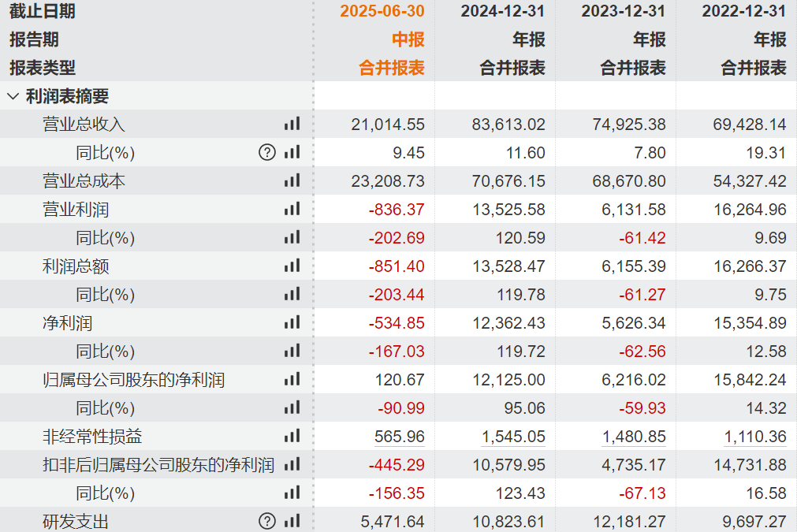Select the 2023-12-31 date column header
The width and height of the screenshot is (797, 532).
click(624, 11)
